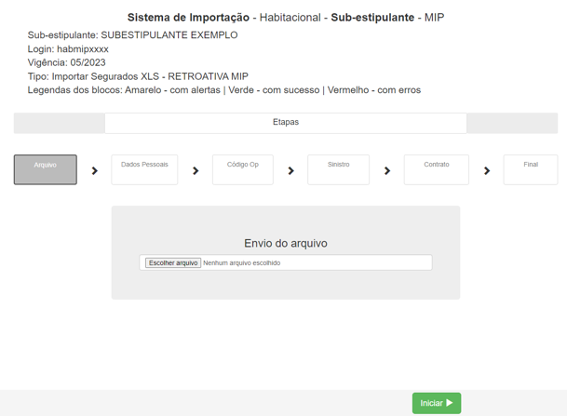This screenshot has height=416, width=567.
Task: Click the Etapas header bar
Action: pyautogui.click(x=286, y=123)
